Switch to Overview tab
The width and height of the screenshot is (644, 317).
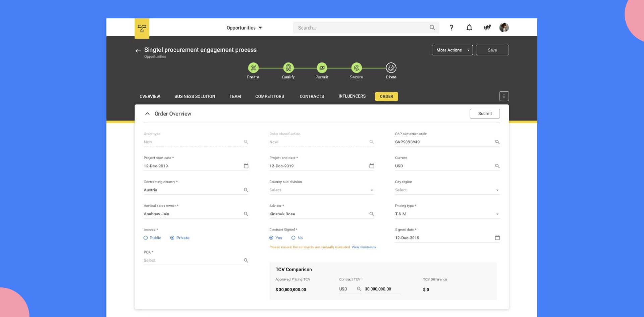coord(150,96)
